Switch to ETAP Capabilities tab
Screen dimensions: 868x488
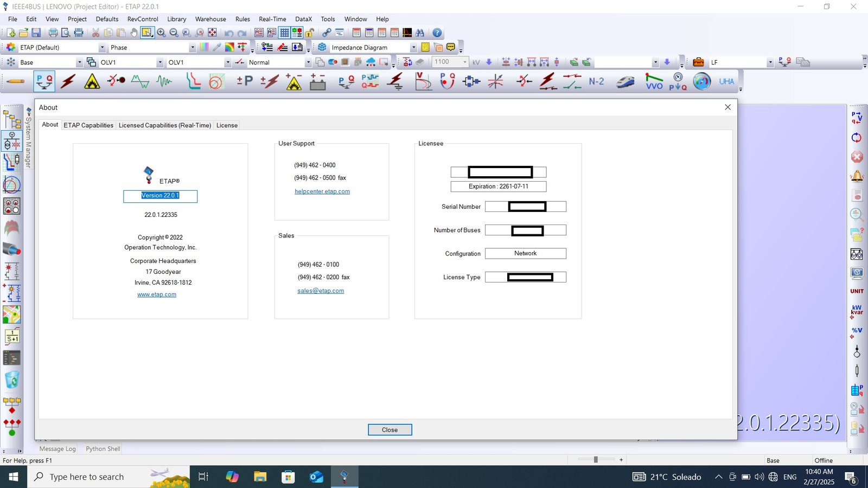(x=88, y=125)
